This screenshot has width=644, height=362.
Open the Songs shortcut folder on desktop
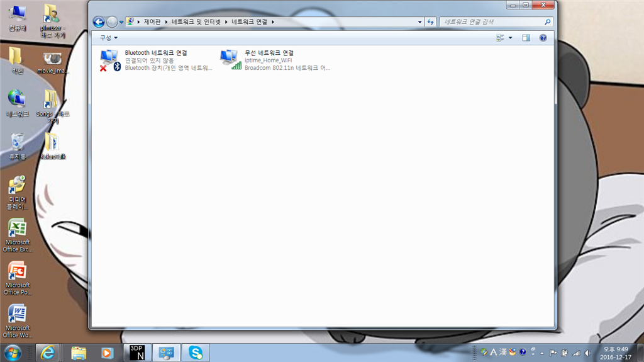[x=52, y=106]
